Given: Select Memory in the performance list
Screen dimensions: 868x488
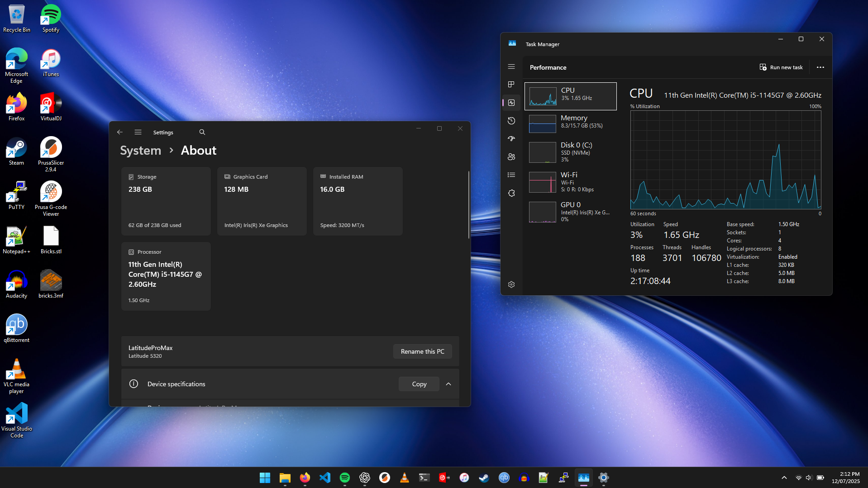Looking at the screenshot, I should pos(571,123).
